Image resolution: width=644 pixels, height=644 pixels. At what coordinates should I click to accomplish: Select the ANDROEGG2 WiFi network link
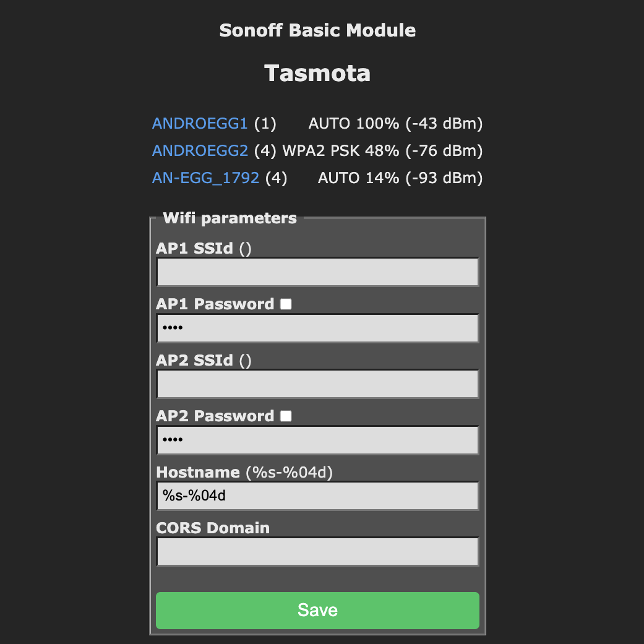tap(199, 150)
